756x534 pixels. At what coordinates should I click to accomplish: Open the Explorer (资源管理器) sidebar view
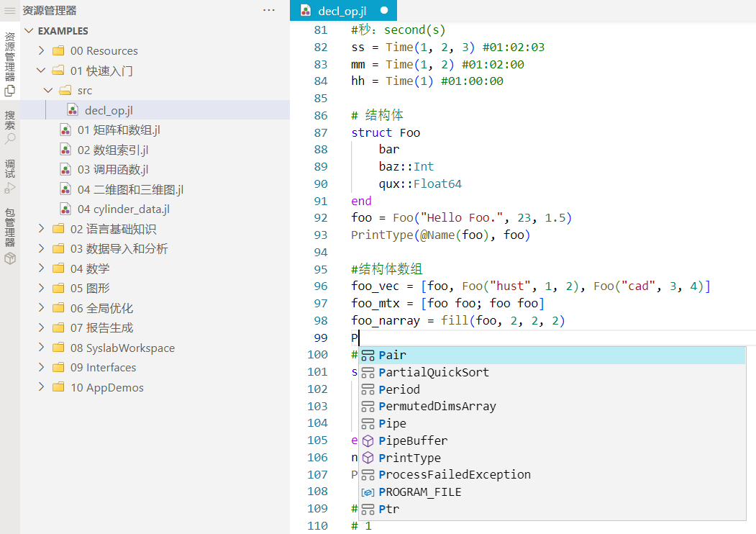[x=10, y=63]
